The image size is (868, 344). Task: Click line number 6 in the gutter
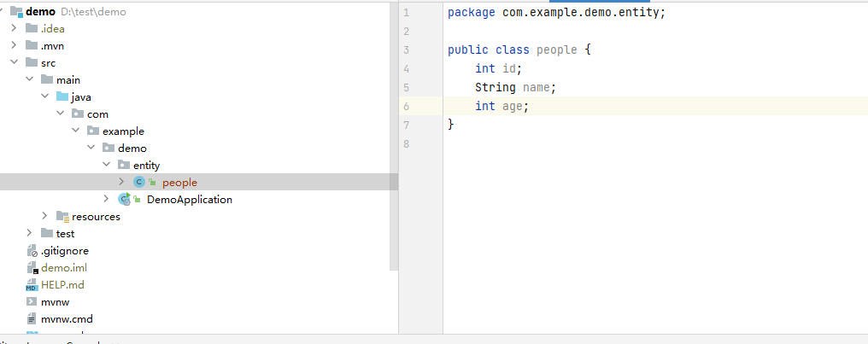pos(406,106)
